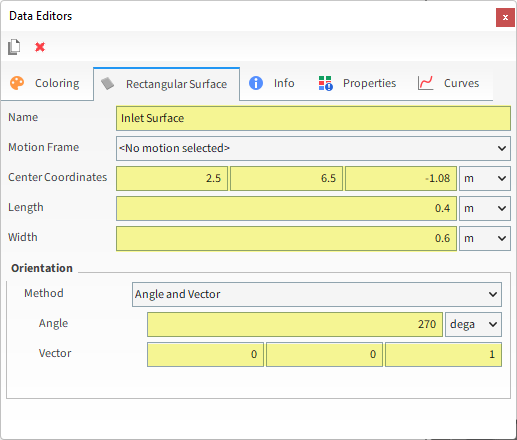517x440 pixels.
Task: Change the Orientation Method dropdown
Action: pos(317,294)
